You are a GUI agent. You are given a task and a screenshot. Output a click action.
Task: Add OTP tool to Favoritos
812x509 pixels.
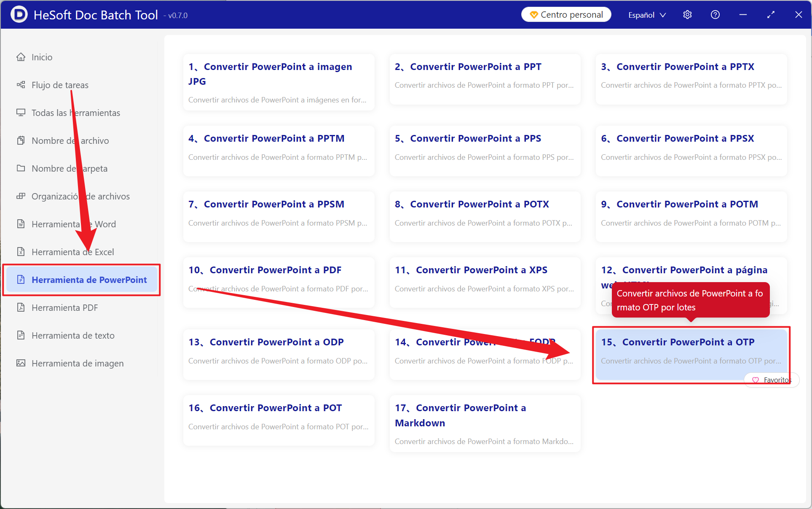tap(771, 380)
